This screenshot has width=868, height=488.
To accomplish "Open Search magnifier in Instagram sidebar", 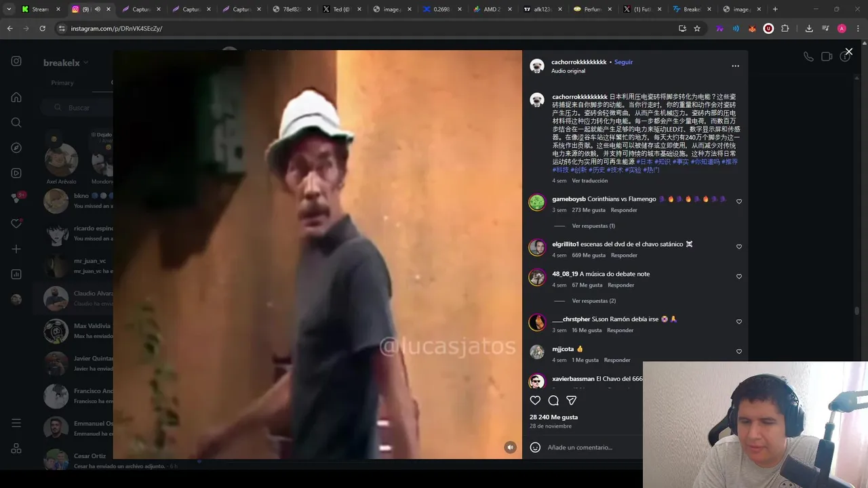I will [16, 123].
